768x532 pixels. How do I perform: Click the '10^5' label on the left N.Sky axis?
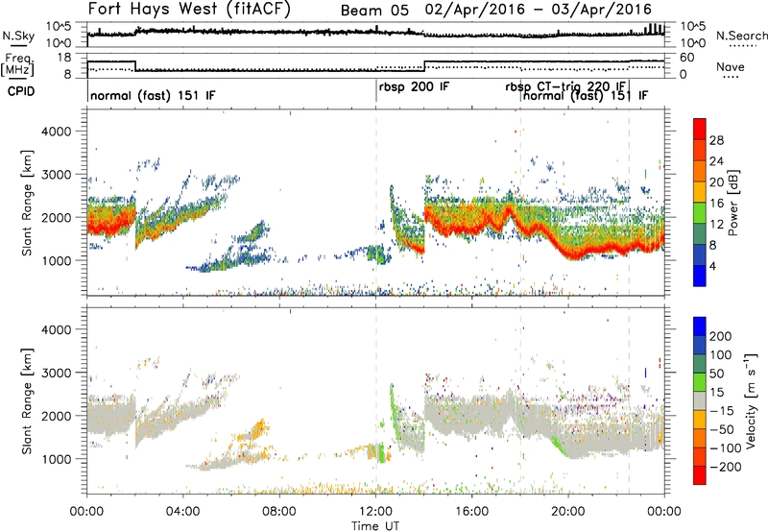coord(60,27)
